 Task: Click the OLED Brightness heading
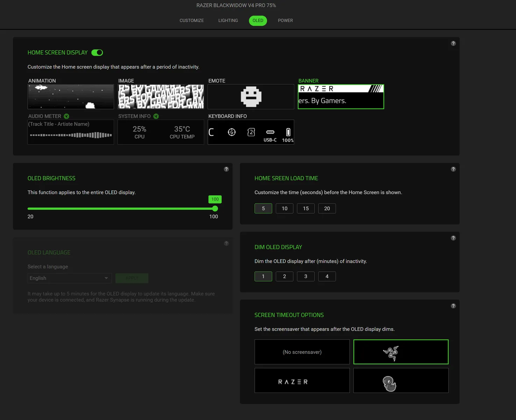pos(51,178)
